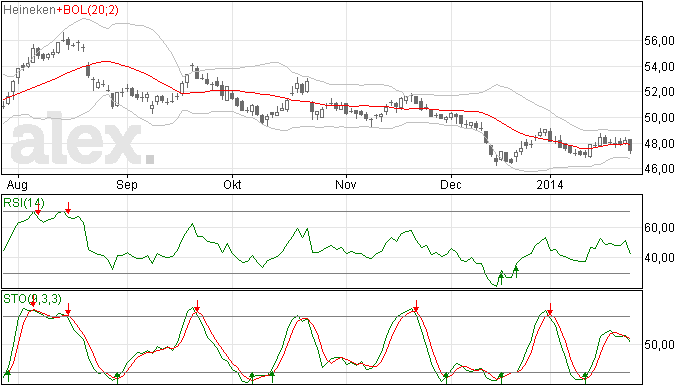
Task: Select the 50,00 label on price axis
Action: tap(659, 118)
